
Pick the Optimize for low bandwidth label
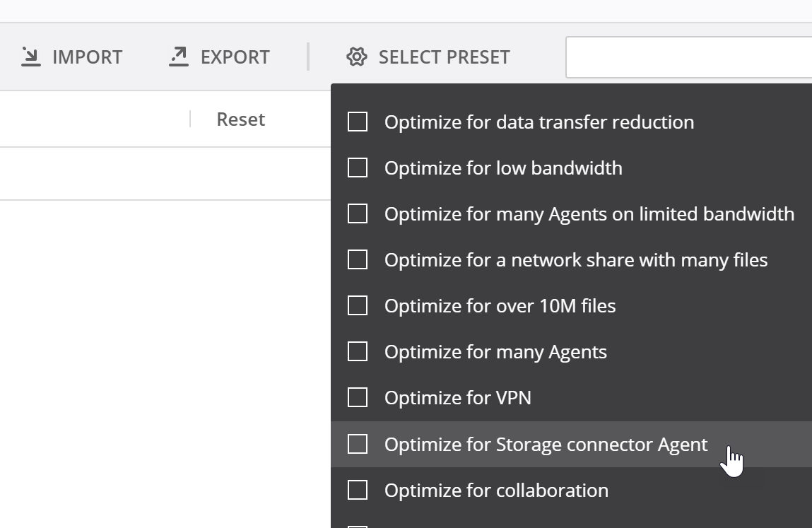point(503,168)
